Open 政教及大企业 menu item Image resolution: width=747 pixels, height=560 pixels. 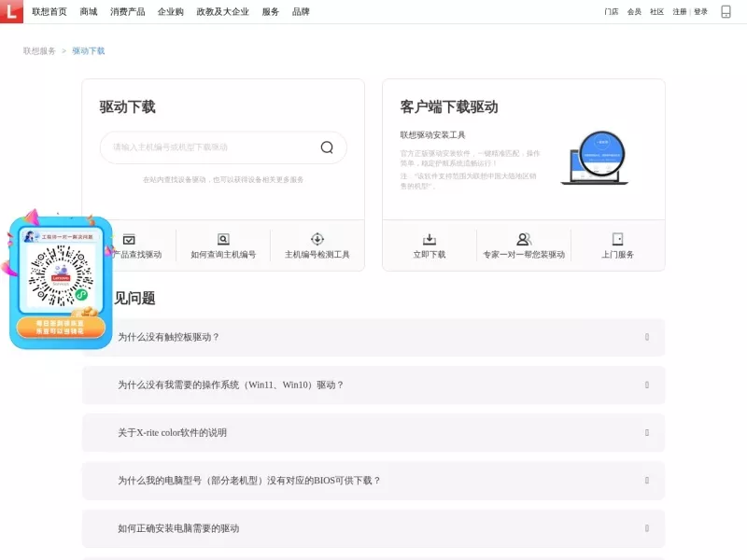pos(222,11)
